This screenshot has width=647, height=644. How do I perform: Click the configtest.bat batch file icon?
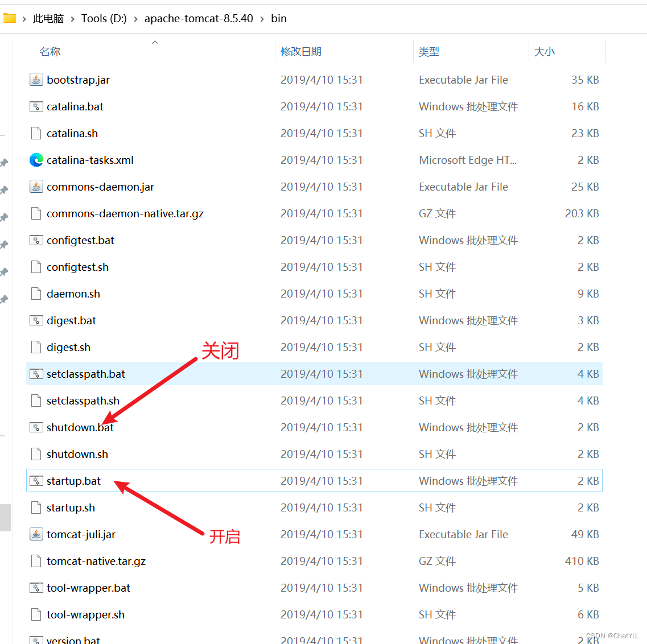(x=36, y=240)
